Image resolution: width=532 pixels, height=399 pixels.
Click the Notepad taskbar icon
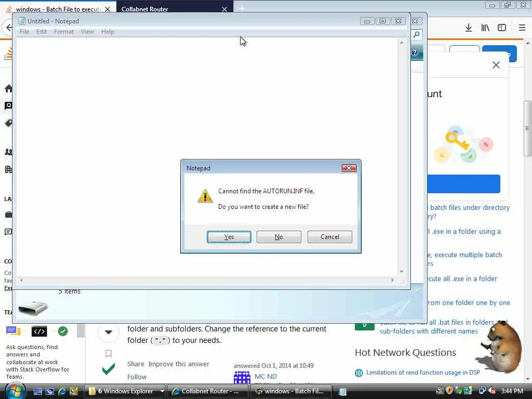click(342, 392)
